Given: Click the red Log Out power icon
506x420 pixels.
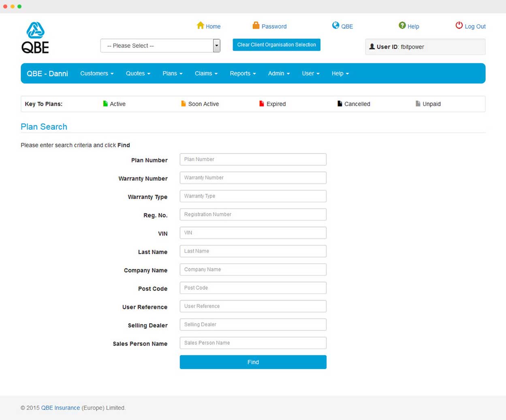Looking at the screenshot, I should click(459, 26).
